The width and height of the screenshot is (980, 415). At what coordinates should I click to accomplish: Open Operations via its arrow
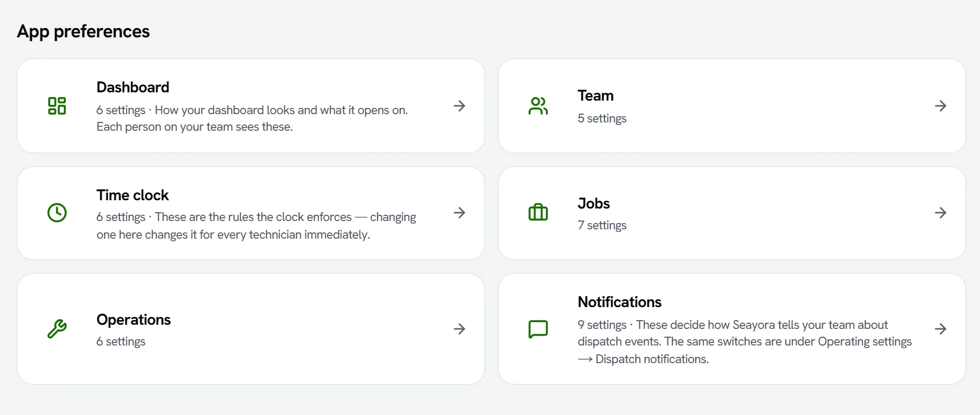point(459,329)
